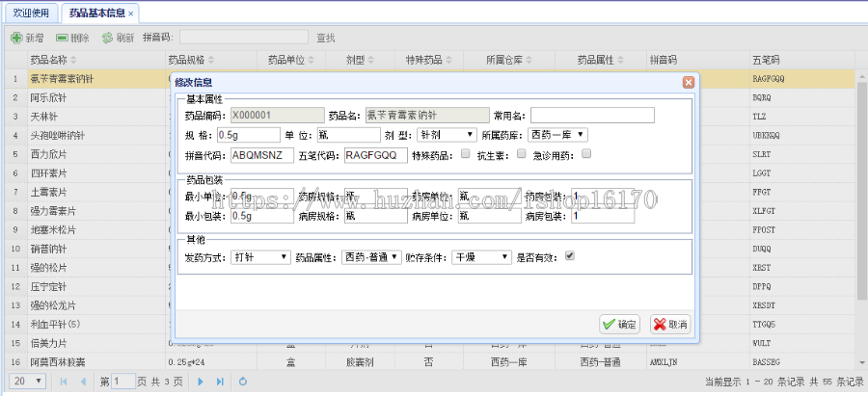Click the page number input field
868x396 pixels.
[123, 382]
